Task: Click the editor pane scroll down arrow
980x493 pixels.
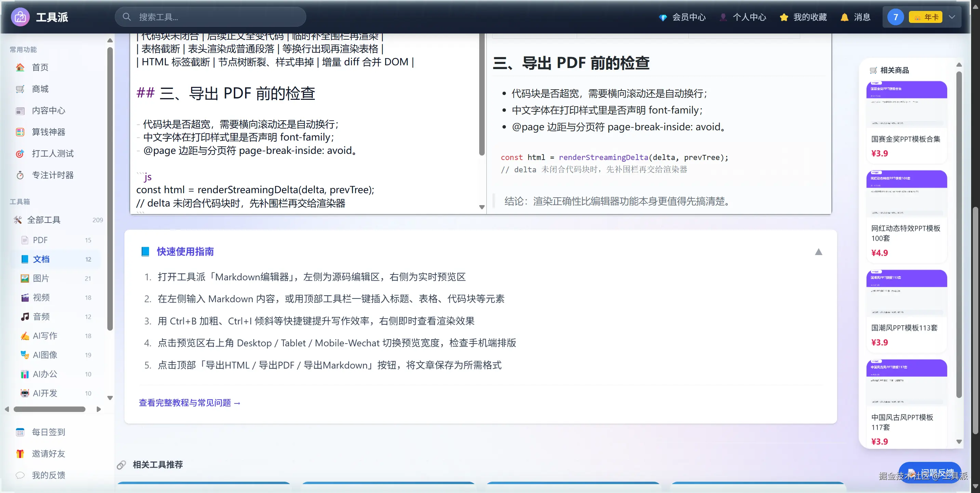Action: click(482, 207)
